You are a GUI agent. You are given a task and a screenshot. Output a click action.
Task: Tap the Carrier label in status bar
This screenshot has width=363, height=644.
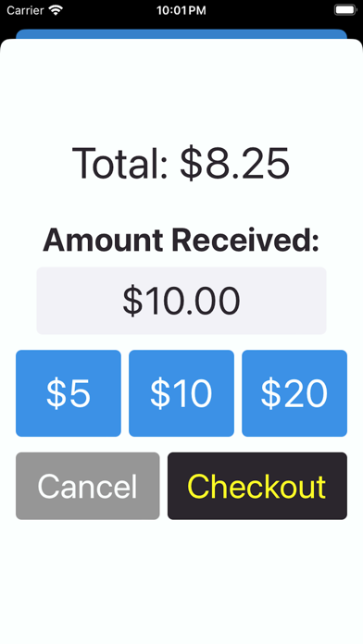tap(25, 10)
